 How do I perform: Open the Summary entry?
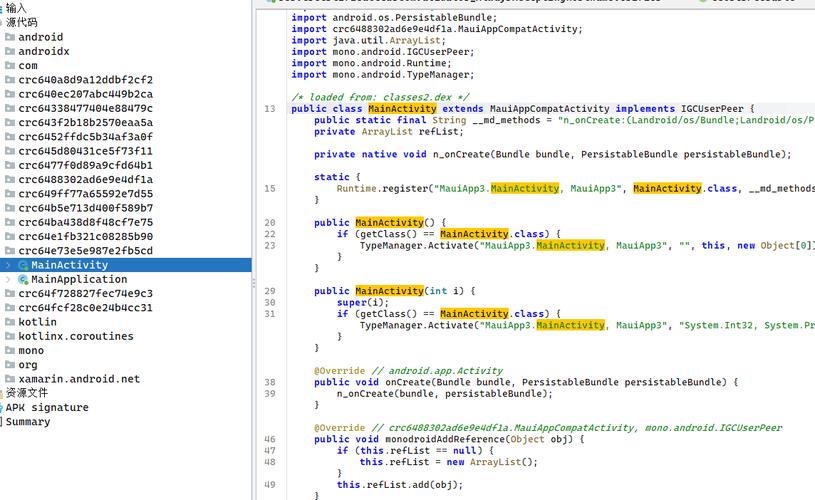point(28,422)
